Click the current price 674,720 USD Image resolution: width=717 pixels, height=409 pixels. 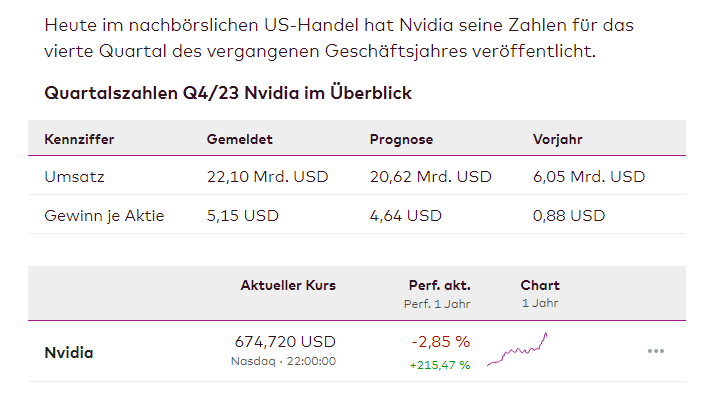[x=285, y=341]
